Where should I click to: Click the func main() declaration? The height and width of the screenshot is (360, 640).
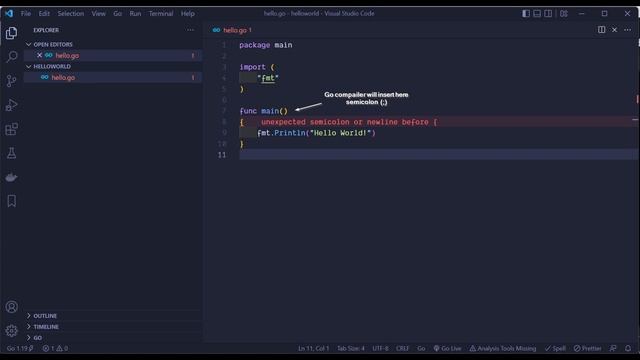click(x=264, y=111)
